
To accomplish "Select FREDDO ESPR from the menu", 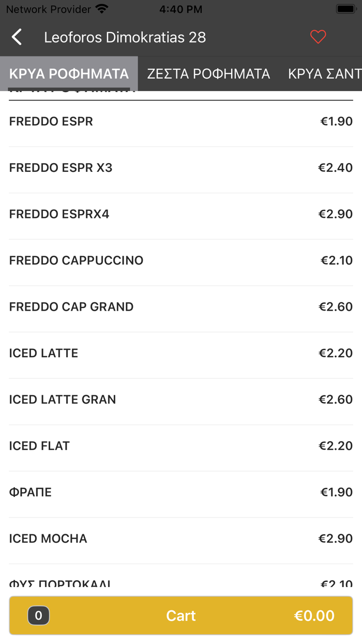I will point(181,121).
